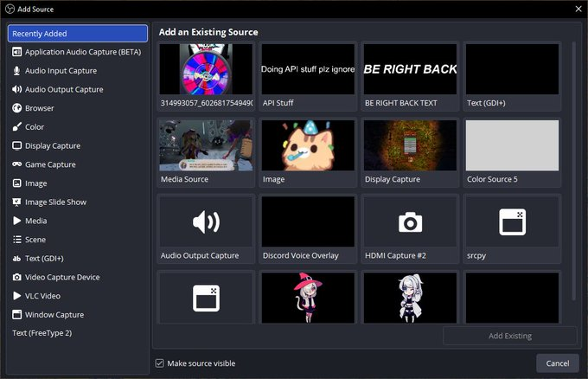Click the Window Capture window icon
Image resolution: width=588 pixels, height=379 pixels.
[16, 314]
